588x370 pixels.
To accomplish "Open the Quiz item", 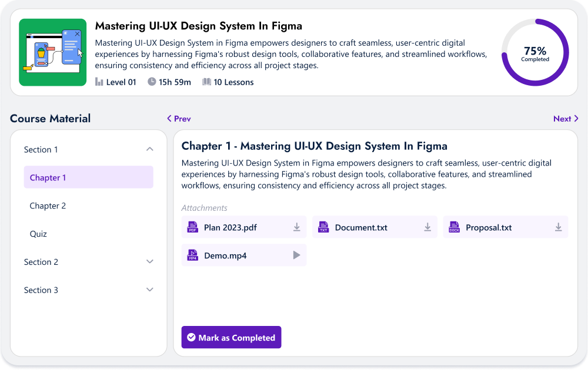I will coord(38,234).
